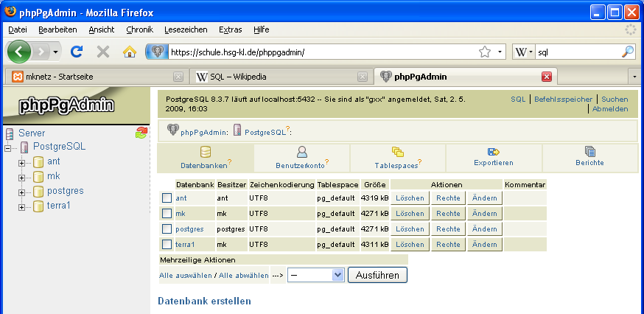Click the Abmelden logout link
Screen dimensions: 644x314
pyautogui.click(x=610, y=109)
